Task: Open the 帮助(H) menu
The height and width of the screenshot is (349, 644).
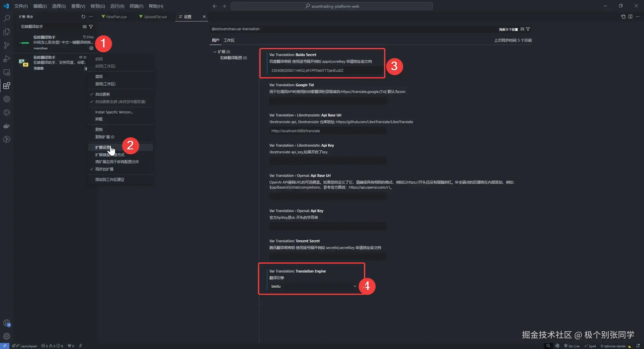Action: tap(156, 6)
